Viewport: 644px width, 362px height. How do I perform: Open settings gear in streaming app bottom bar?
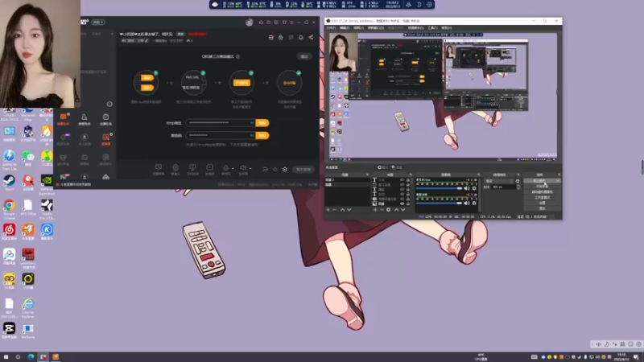(285, 169)
